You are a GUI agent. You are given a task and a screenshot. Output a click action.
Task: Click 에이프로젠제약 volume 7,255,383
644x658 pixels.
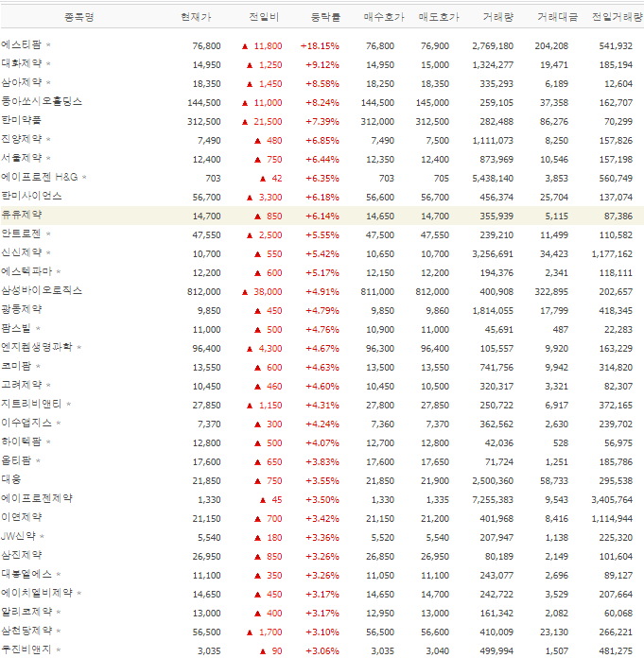tap(493, 500)
